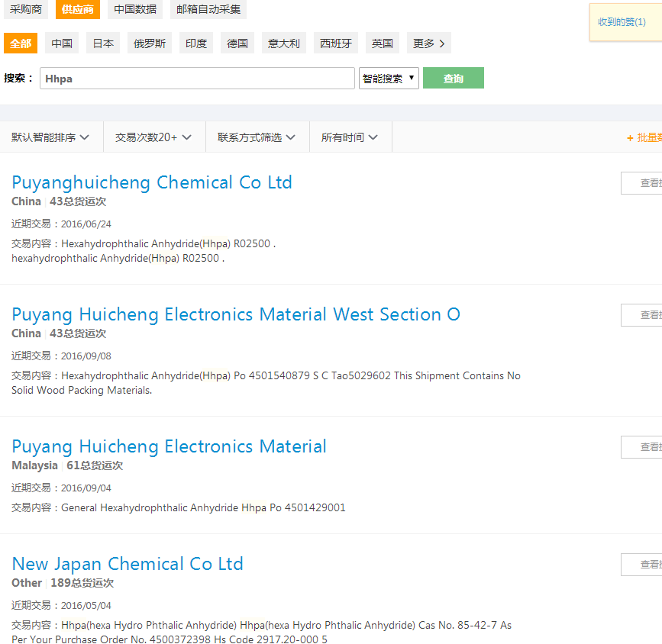Screen dimensions: 662x644
Task: Select the date 2016/05/04 text
Action: [x=86, y=606]
